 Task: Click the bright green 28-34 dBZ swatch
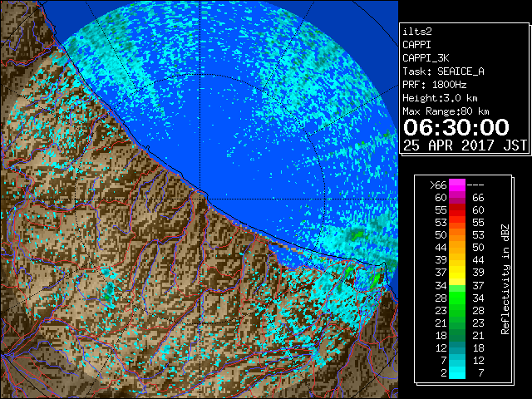457,298
